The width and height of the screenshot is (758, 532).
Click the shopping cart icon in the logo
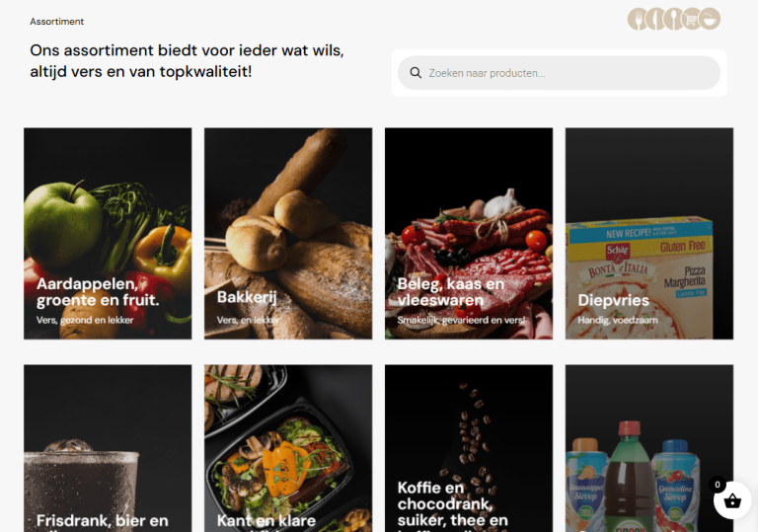pyautogui.click(x=691, y=19)
